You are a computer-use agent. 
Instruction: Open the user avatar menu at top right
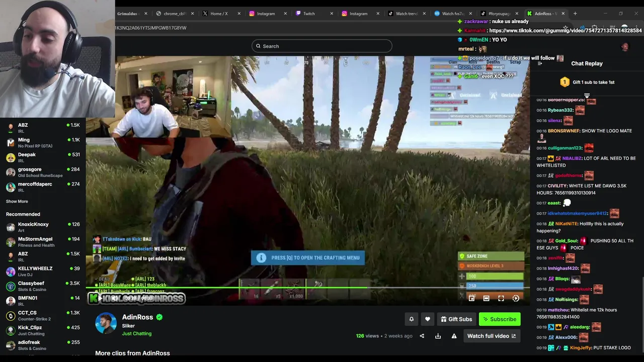625,47
